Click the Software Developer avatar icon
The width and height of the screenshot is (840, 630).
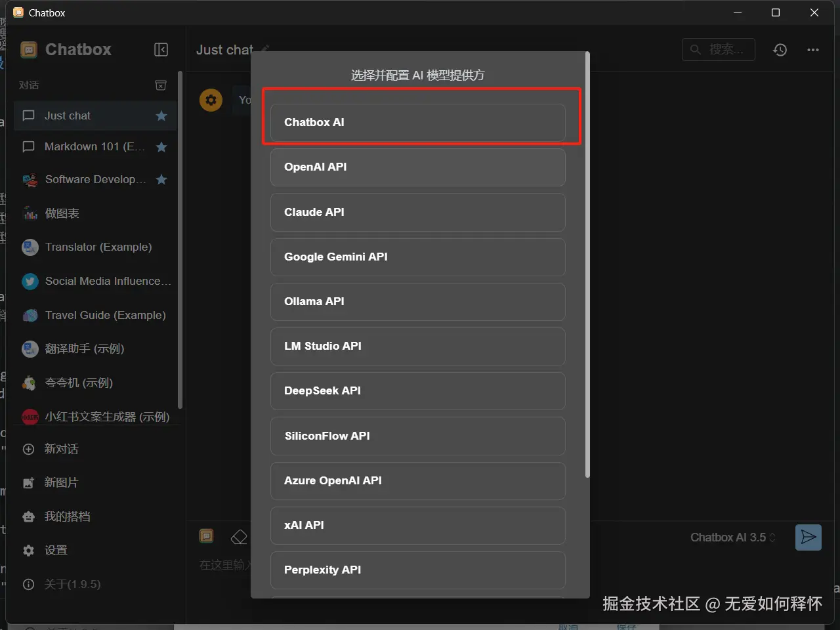(30, 179)
